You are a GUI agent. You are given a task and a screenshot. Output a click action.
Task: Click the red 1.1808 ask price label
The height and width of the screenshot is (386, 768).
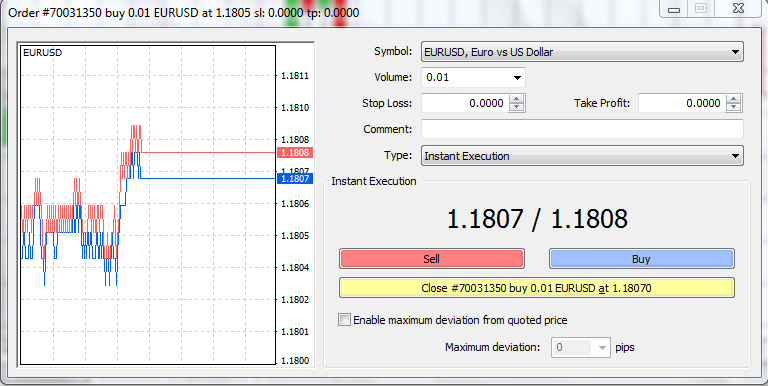point(295,152)
